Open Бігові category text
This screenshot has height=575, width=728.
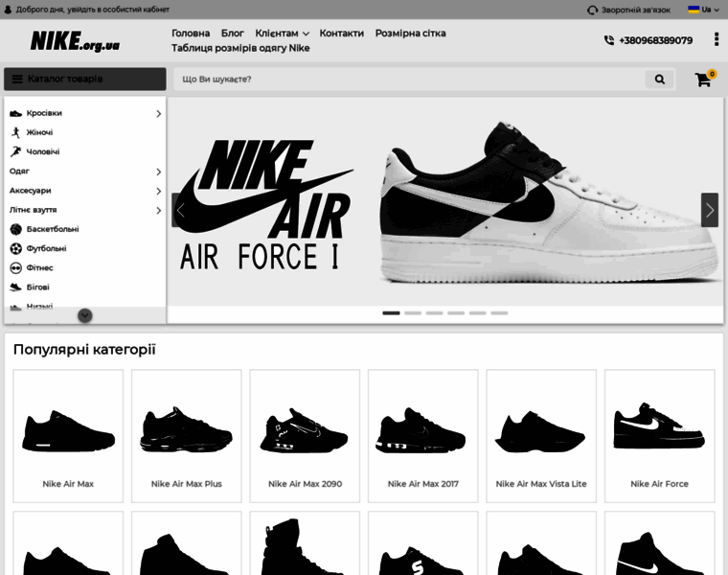(37, 287)
